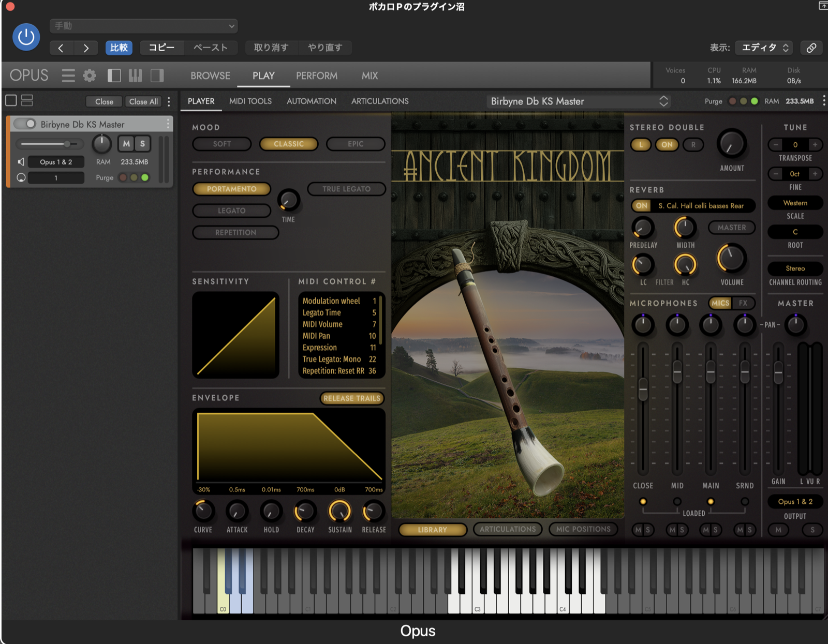Screen dimensions: 828x644
Task: Open Opus settings gear
Action: click(90, 76)
